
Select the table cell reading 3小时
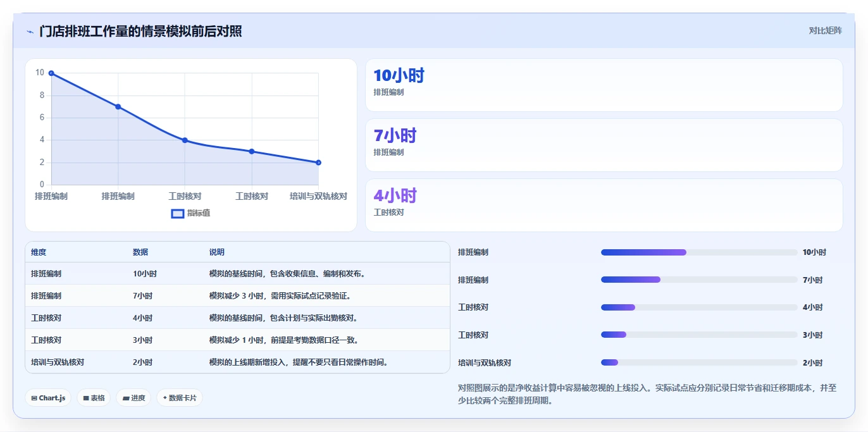pos(143,340)
